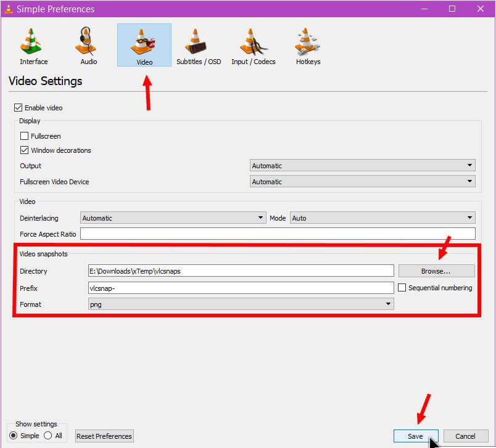Click the Cancel button
This screenshot has height=448, width=496.
point(466,436)
